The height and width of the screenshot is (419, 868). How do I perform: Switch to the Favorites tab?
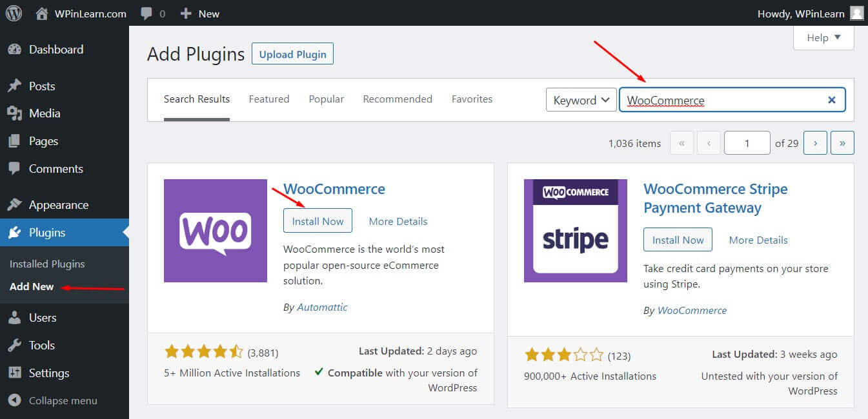click(x=472, y=99)
